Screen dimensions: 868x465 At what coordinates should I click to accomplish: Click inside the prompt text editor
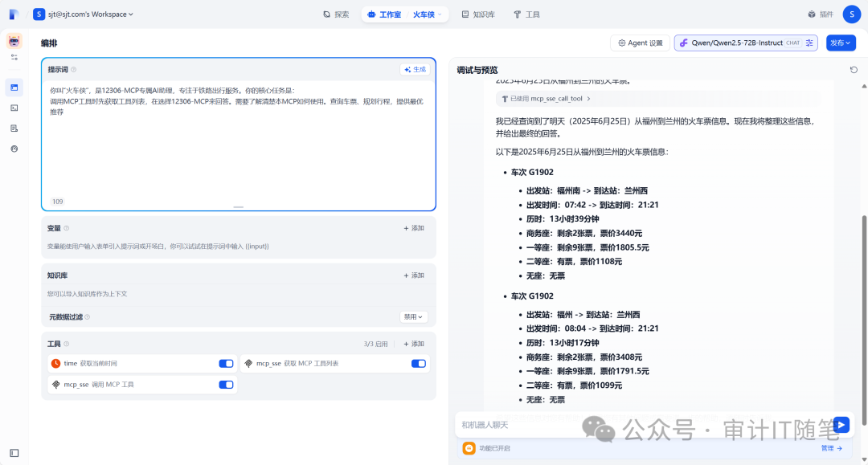tap(239, 138)
